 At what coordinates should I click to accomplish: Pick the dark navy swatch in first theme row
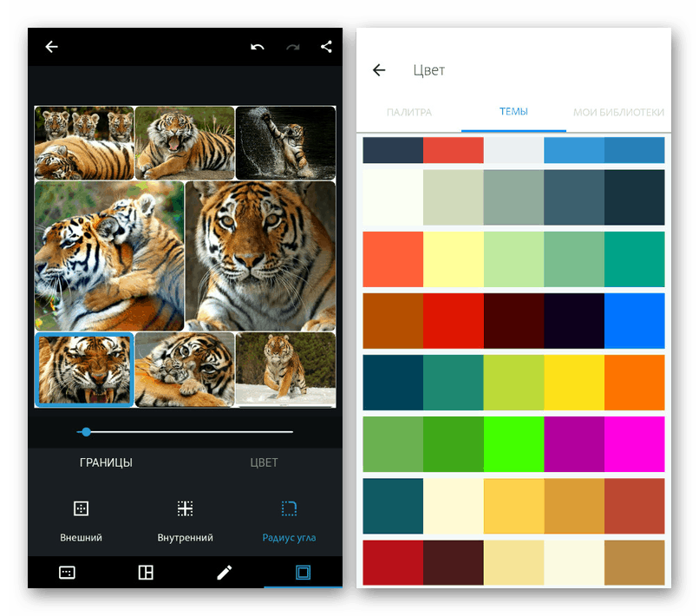click(x=393, y=150)
